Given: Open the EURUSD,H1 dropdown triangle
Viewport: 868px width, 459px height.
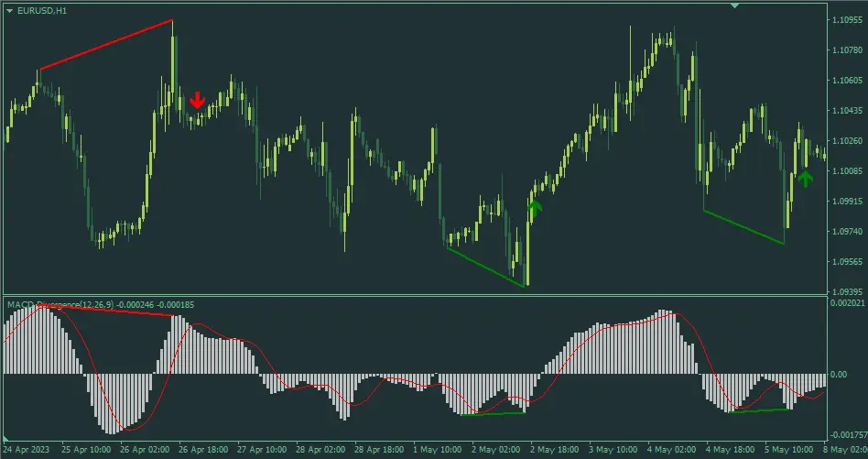Looking at the screenshot, I should [10, 9].
